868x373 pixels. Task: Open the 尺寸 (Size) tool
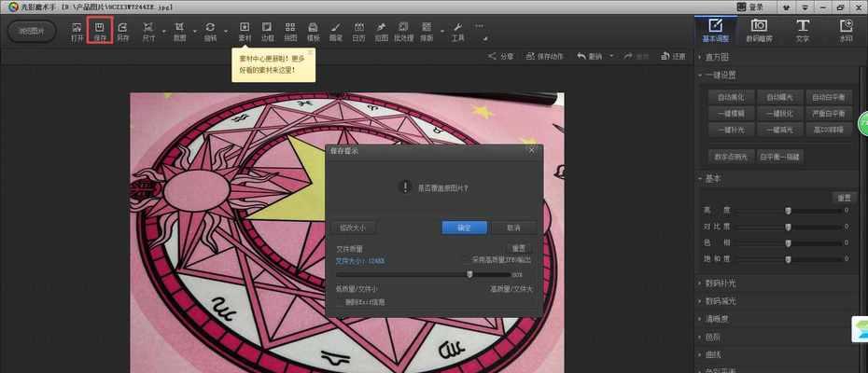148,32
